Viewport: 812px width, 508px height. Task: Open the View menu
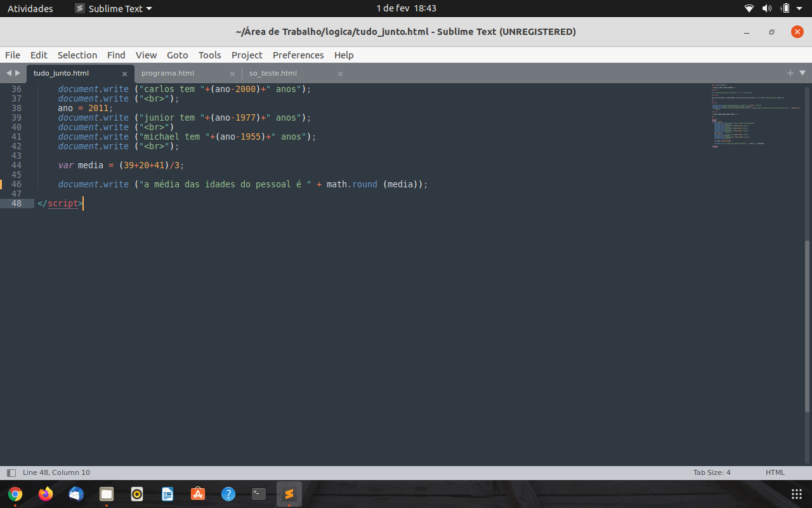point(146,55)
